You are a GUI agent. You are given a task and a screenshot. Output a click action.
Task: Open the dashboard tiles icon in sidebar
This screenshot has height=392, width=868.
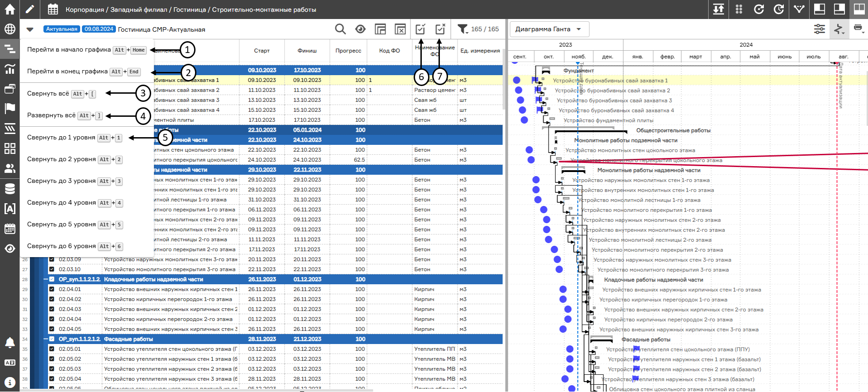pos(10,148)
